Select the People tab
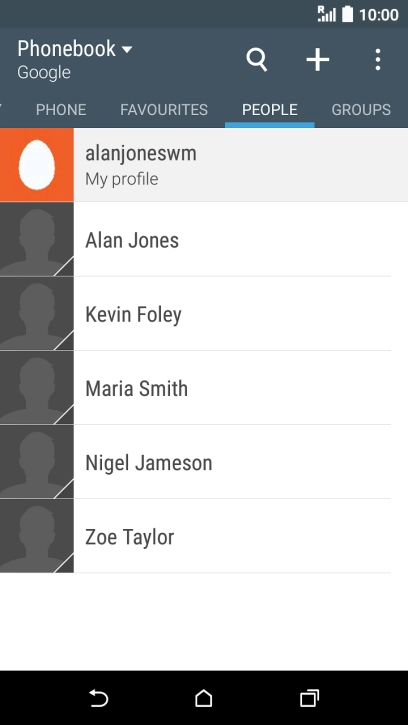408x725 pixels. (x=270, y=110)
